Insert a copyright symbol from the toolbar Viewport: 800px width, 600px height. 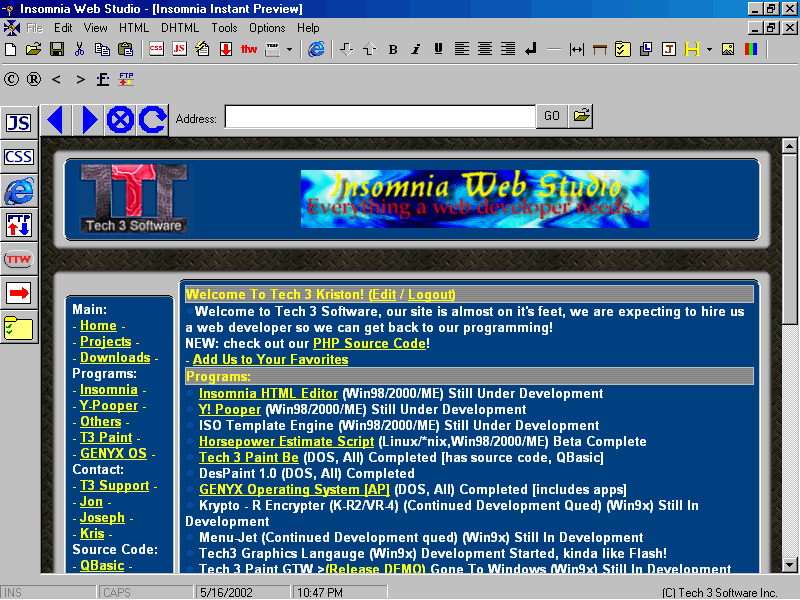click(12, 79)
